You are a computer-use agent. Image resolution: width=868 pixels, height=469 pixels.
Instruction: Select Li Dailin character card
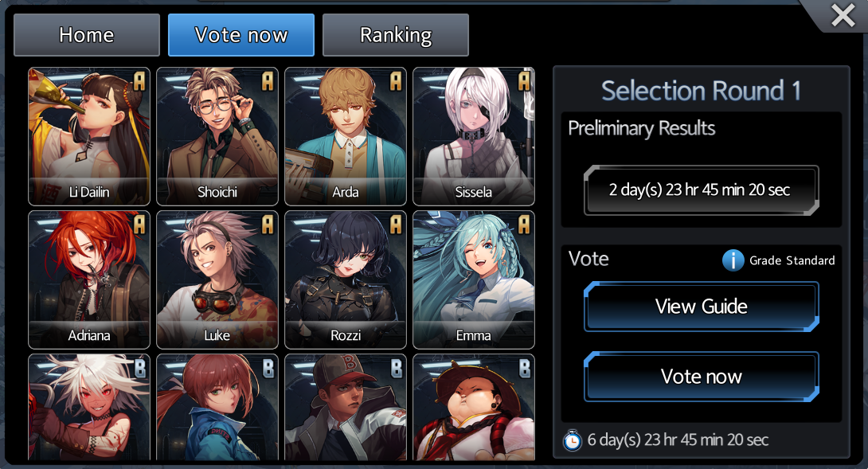pos(89,136)
